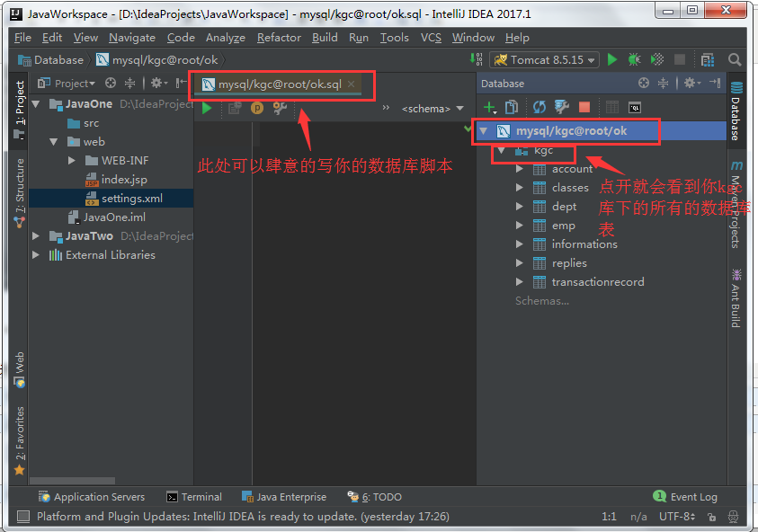Show more editor toolbar items chevron
Image resolution: width=758 pixels, height=532 pixels.
(x=386, y=108)
